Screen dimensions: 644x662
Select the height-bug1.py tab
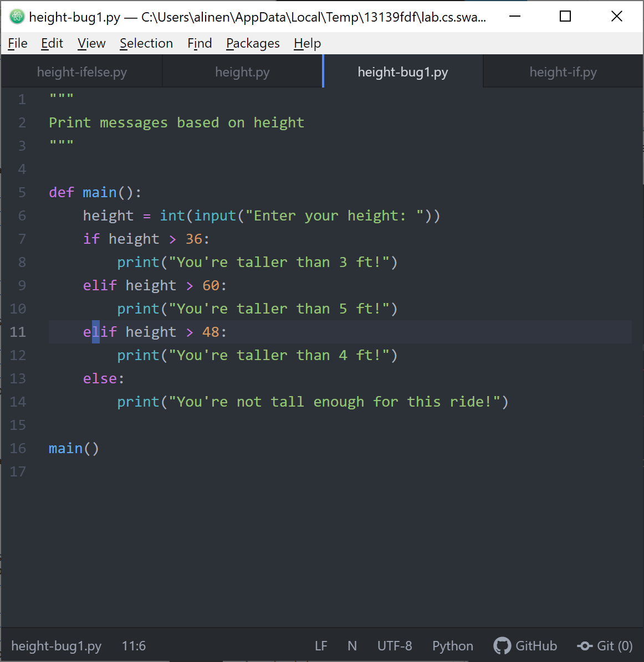point(403,72)
